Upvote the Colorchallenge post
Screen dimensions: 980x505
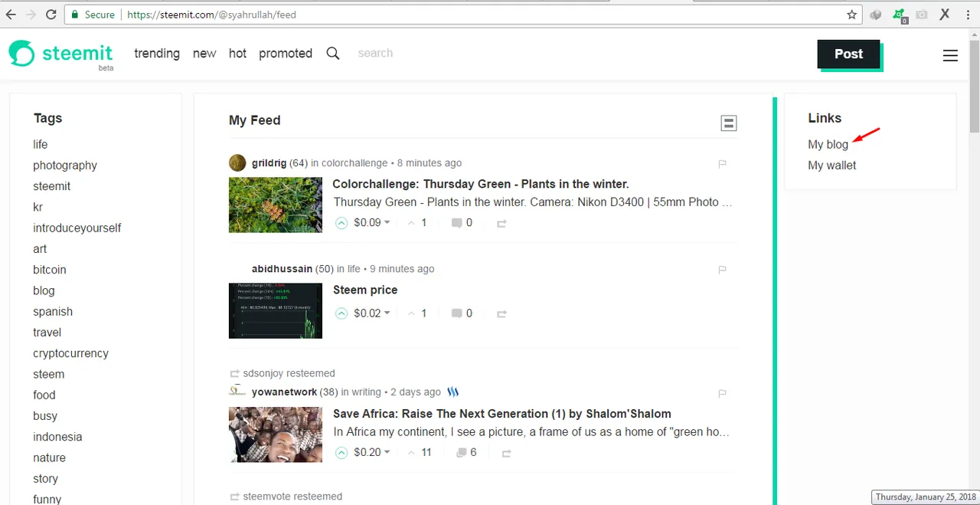click(x=341, y=223)
